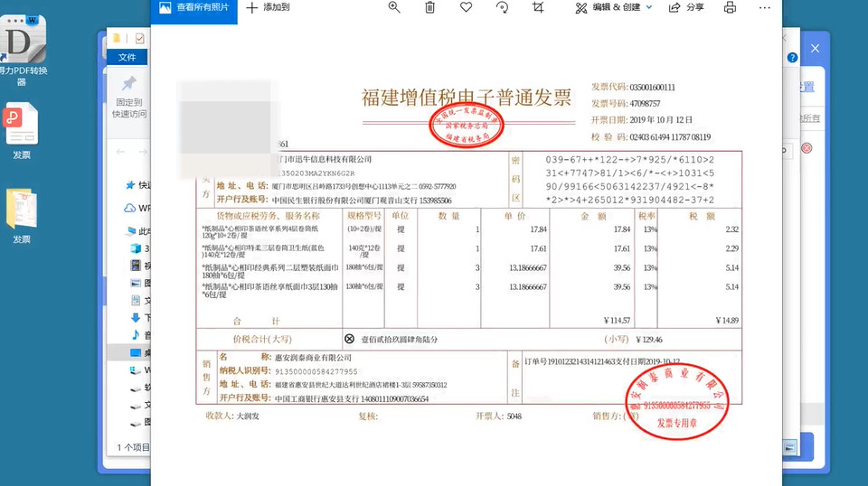This screenshot has width=868, height=486.
Task: Select the WPS cloud item in the Explorer tree
Action: (x=137, y=208)
